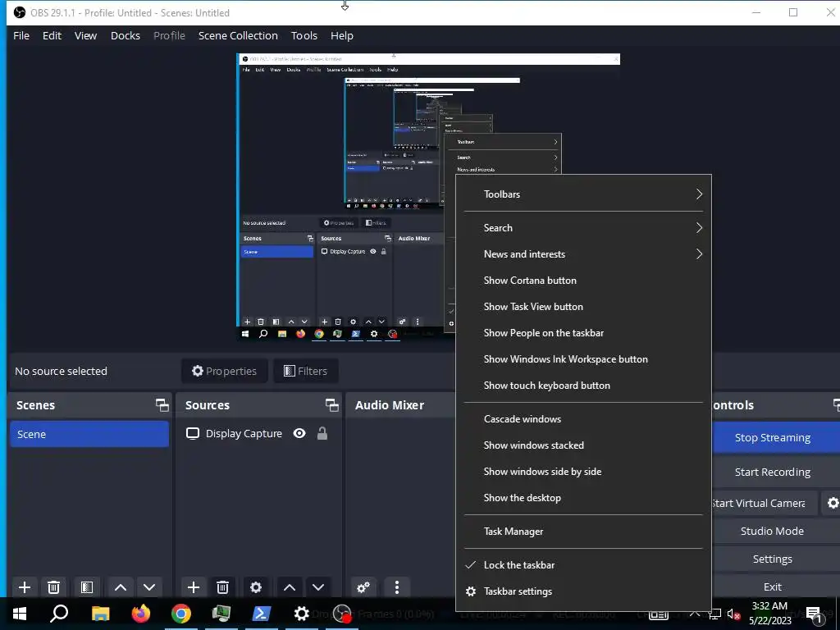This screenshot has width=840, height=630.
Task: Add a new scene with plus icon
Action: 24,587
